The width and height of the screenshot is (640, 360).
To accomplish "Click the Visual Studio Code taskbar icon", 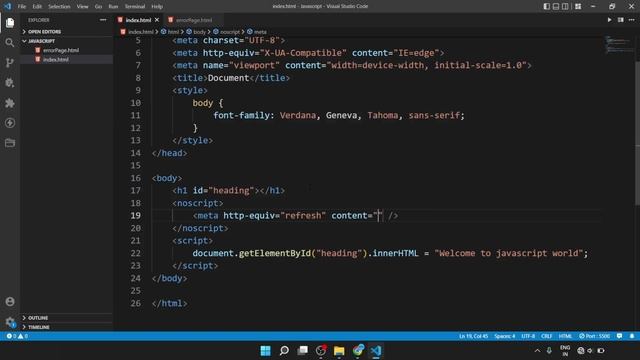I will [x=376, y=351].
